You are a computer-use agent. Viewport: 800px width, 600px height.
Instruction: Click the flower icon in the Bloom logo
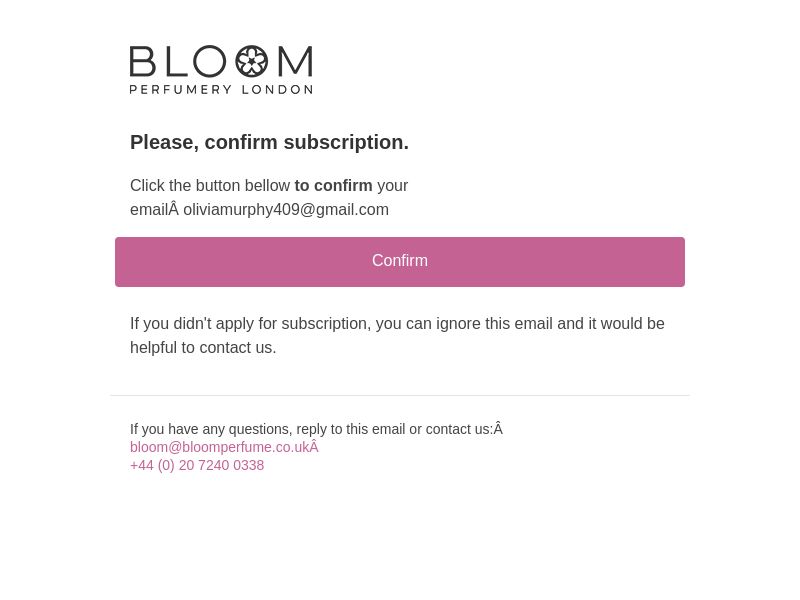pos(252,61)
